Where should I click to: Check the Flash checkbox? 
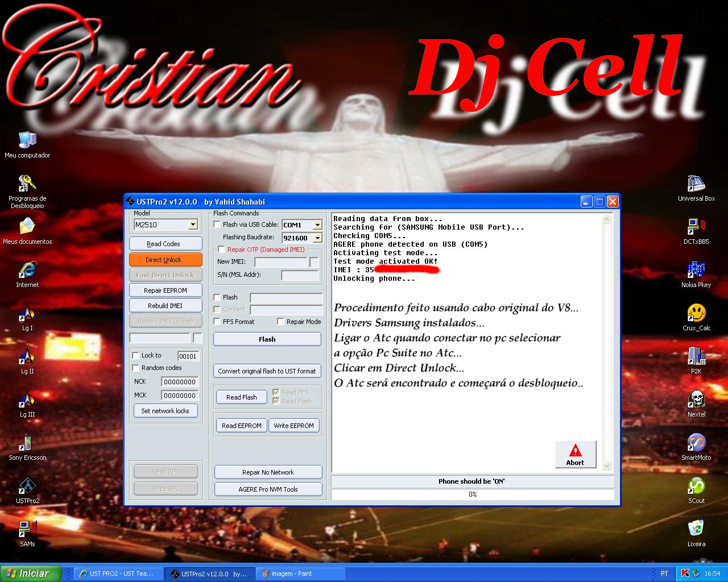217,297
